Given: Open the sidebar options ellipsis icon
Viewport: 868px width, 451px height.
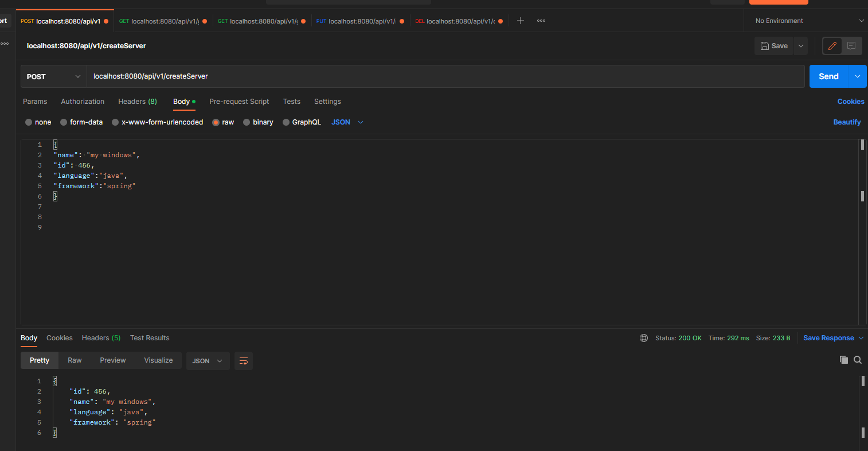Looking at the screenshot, I should [x=4, y=43].
